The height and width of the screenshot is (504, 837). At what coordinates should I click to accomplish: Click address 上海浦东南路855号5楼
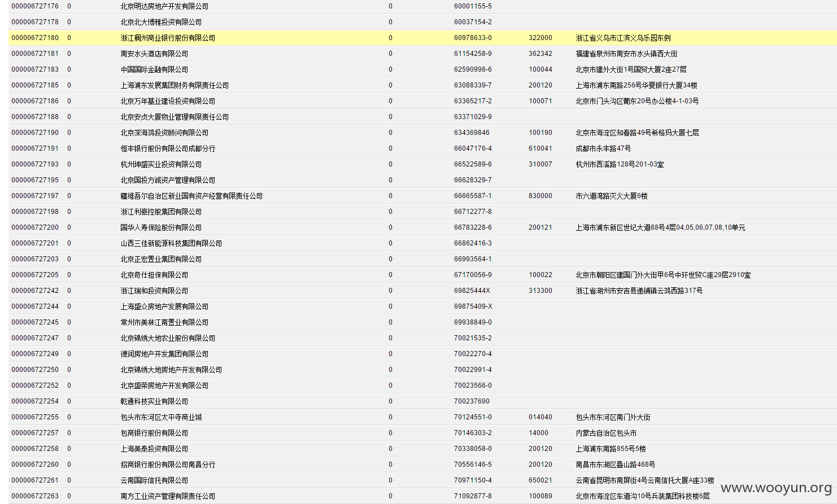click(x=611, y=449)
